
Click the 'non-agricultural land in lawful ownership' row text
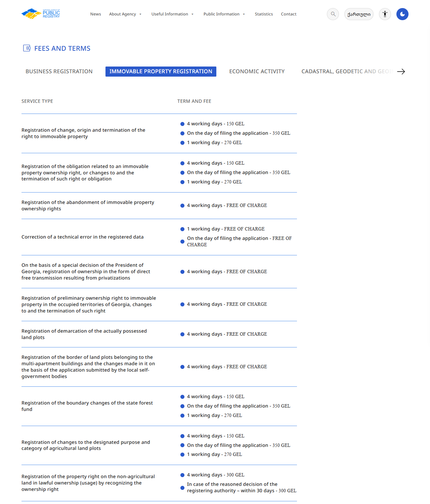point(88,483)
